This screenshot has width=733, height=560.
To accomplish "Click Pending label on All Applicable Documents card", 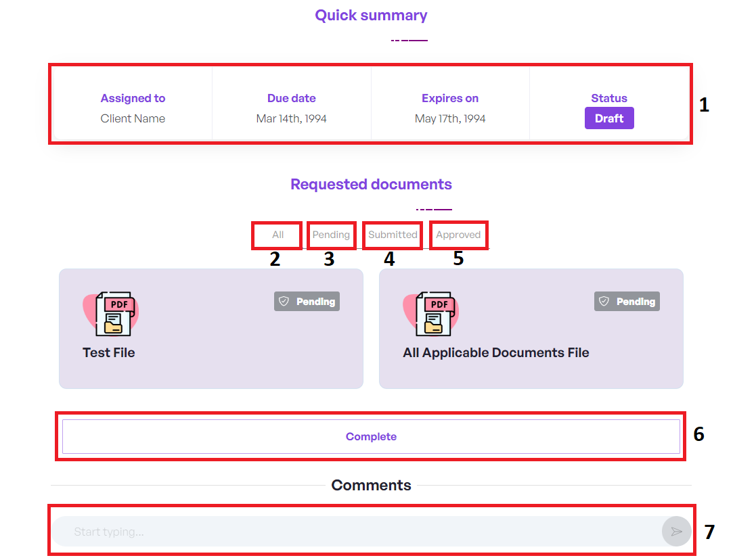I will tap(636, 302).
